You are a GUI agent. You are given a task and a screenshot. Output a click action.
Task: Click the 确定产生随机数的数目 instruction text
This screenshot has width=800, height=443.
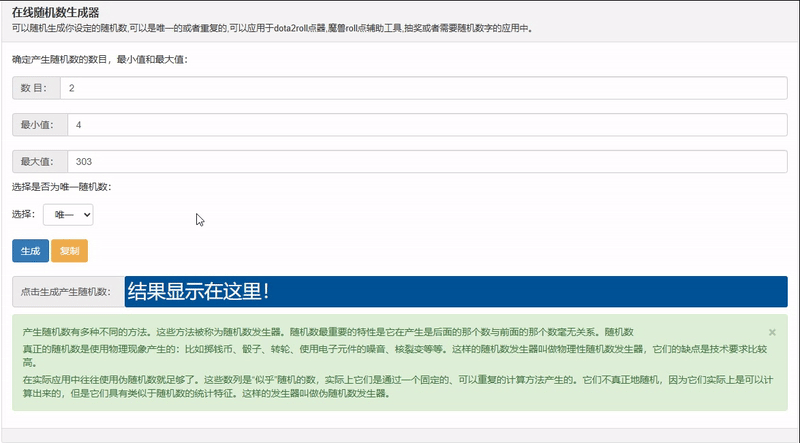[x=99, y=59]
